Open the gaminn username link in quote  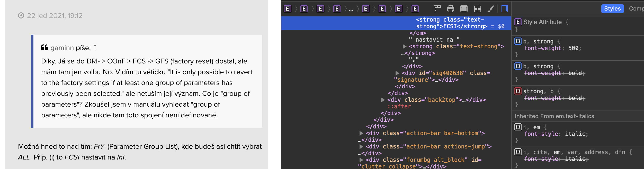point(62,48)
